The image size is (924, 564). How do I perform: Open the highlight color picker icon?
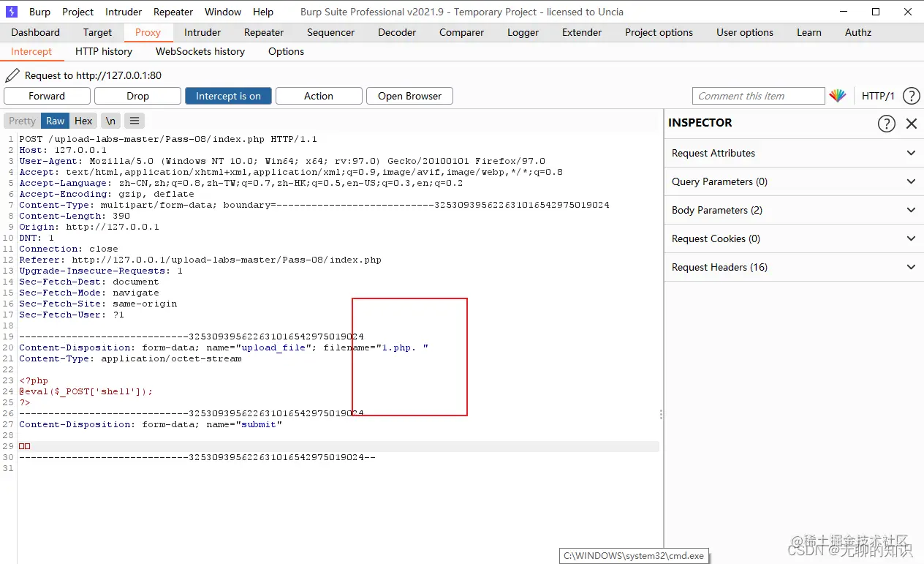pos(838,96)
